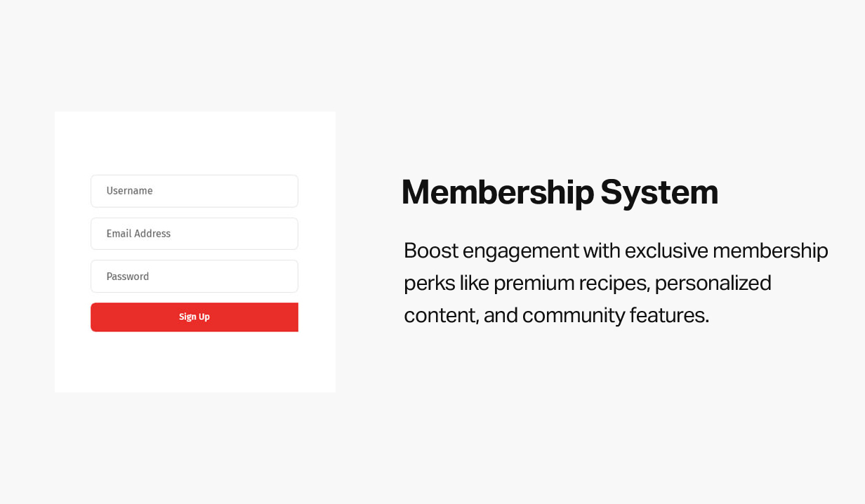This screenshot has height=504, width=865.
Task: Click the word 'community' in the description
Action: (x=573, y=315)
